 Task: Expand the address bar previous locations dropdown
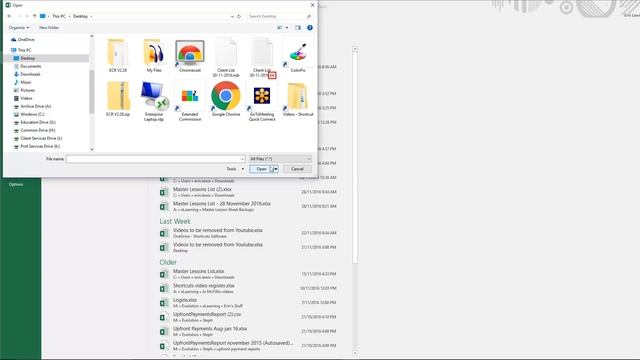232,16
